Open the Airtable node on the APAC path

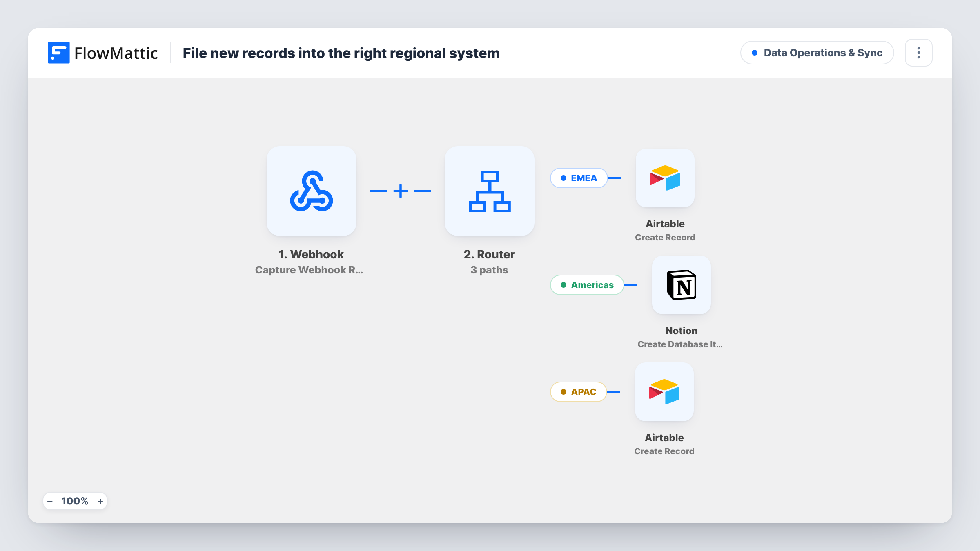coord(664,392)
